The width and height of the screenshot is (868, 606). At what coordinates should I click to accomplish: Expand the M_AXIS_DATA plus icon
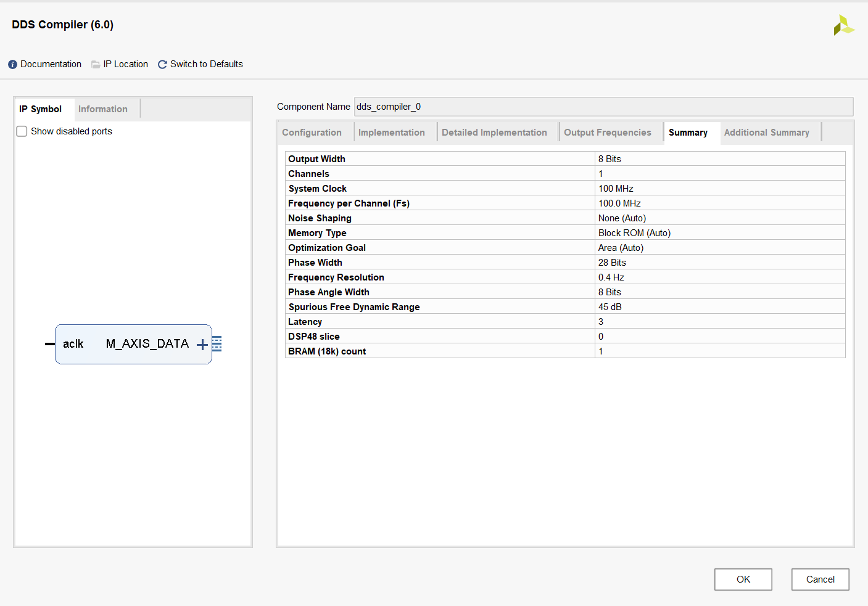(x=202, y=345)
